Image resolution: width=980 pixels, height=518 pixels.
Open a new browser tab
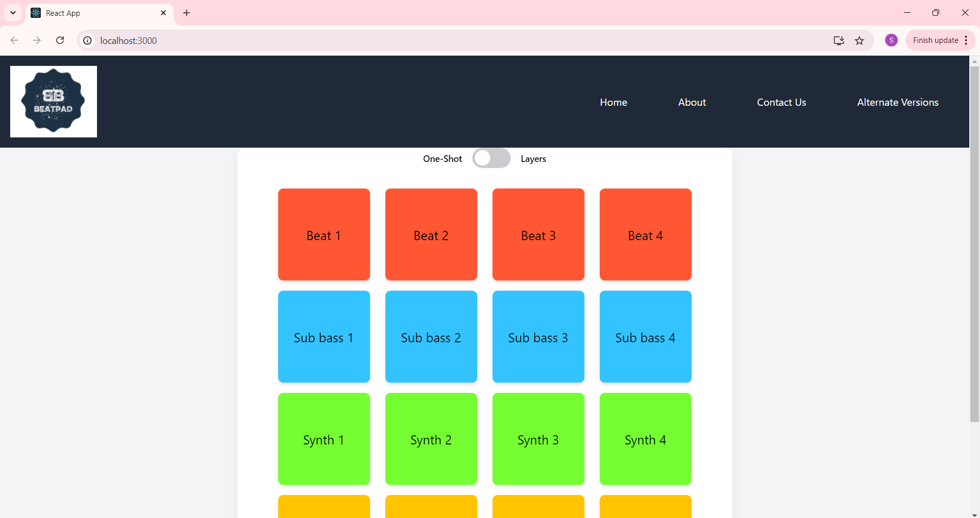click(187, 13)
